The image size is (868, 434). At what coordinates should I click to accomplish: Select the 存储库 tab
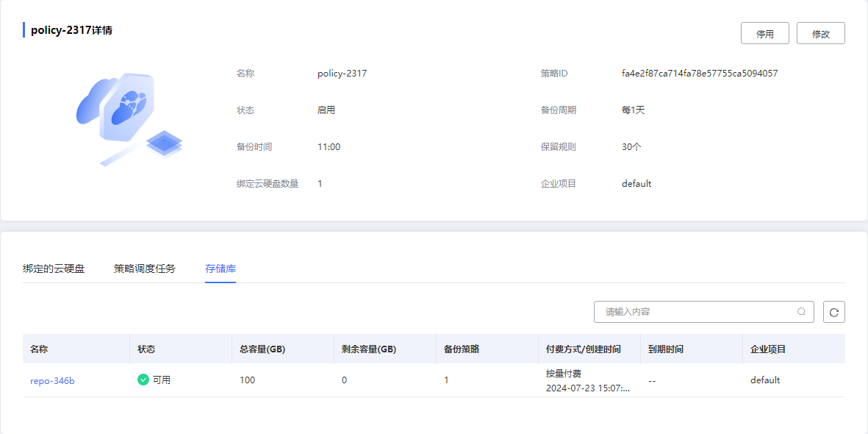[x=220, y=268]
